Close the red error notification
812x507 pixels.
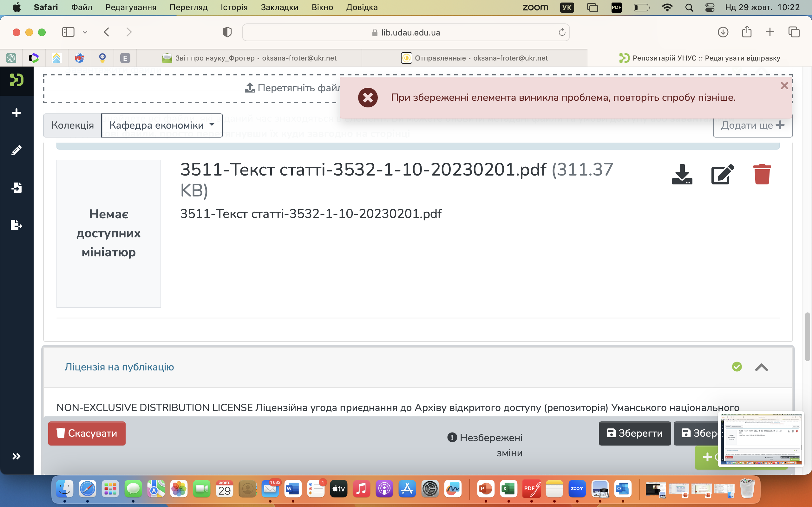tap(784, 86)
